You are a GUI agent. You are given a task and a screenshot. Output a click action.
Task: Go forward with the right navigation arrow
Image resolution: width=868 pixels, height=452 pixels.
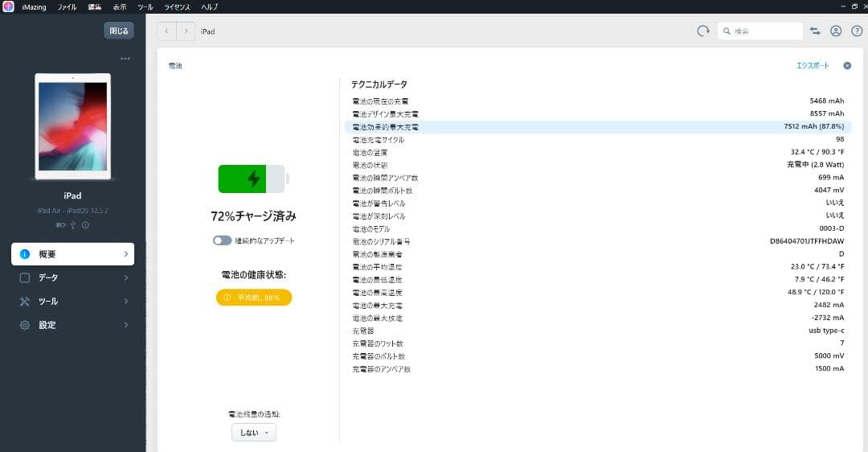186,31
